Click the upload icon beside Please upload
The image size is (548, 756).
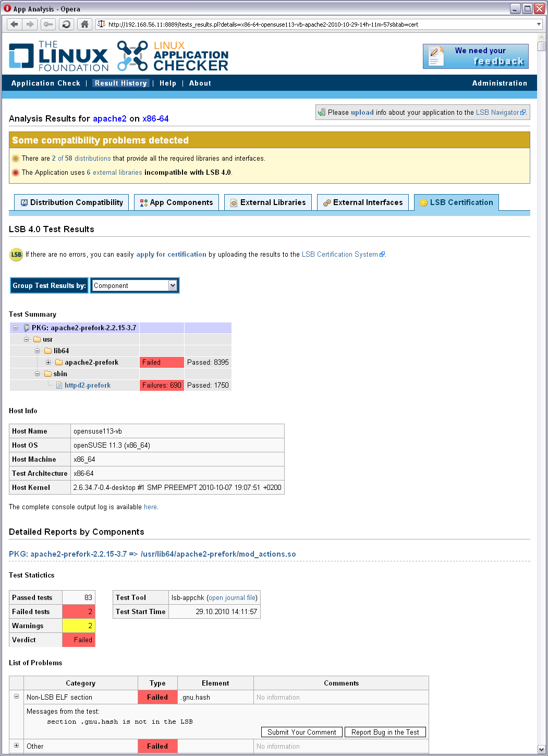[x=322, y=112]
